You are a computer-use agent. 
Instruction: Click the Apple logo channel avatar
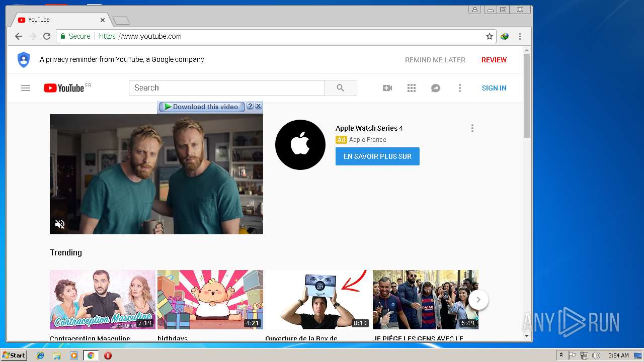coord(300,145)
